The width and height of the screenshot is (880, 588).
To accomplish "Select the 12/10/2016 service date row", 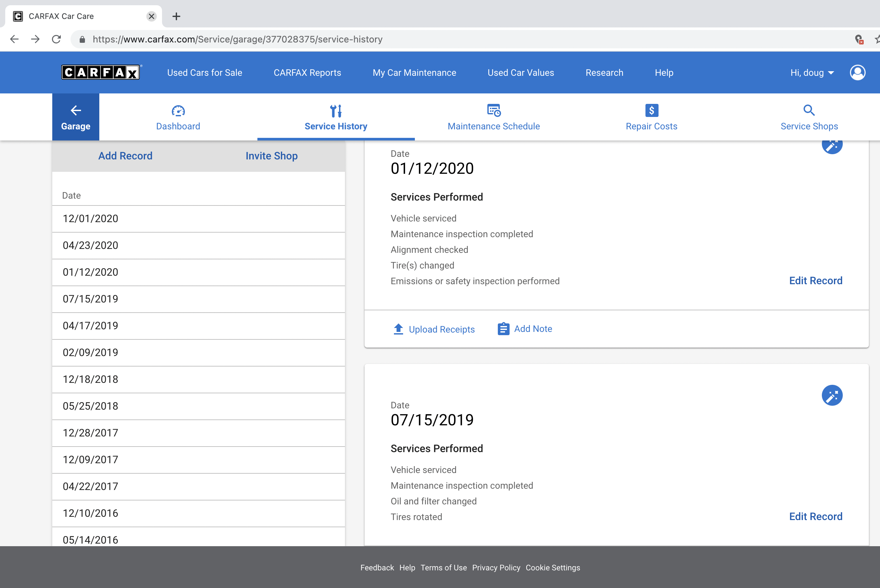I will [198, 514].
